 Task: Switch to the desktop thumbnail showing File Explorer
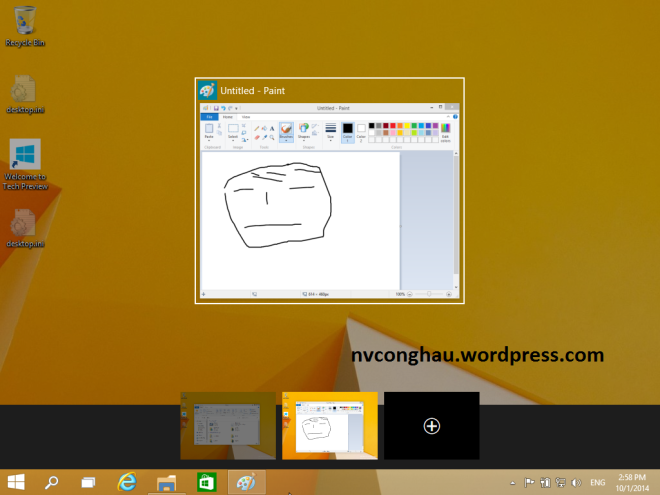click(228, 426)
